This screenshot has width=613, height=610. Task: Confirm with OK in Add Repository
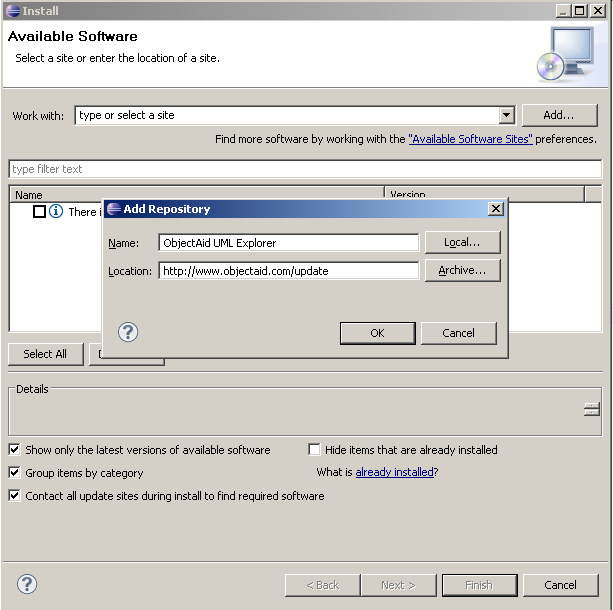[377, 333]
